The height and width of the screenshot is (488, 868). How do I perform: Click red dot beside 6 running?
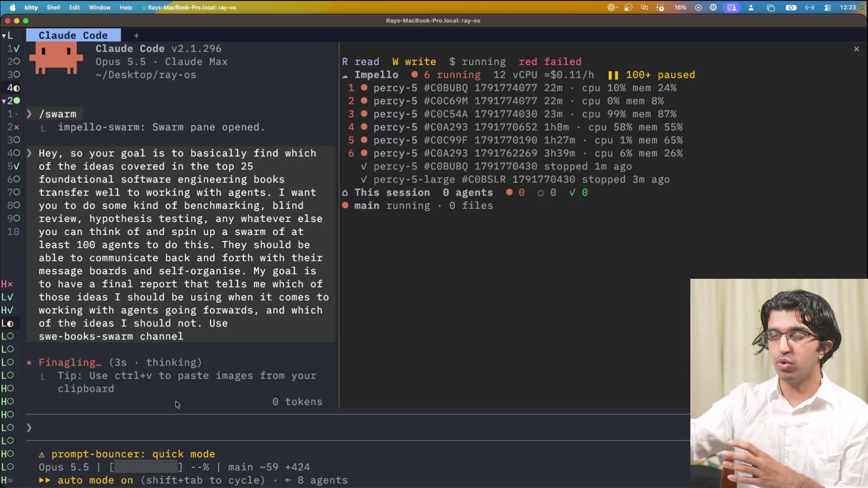point(414,74)
